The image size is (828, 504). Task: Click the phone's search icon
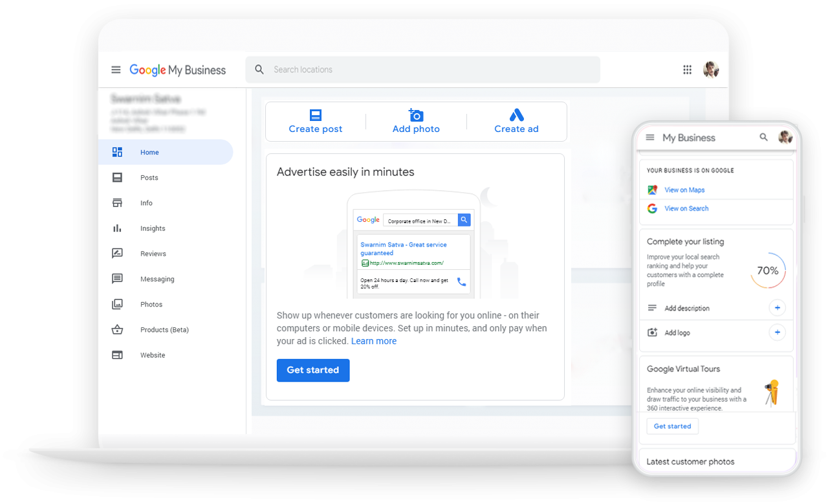click(764, 137)
